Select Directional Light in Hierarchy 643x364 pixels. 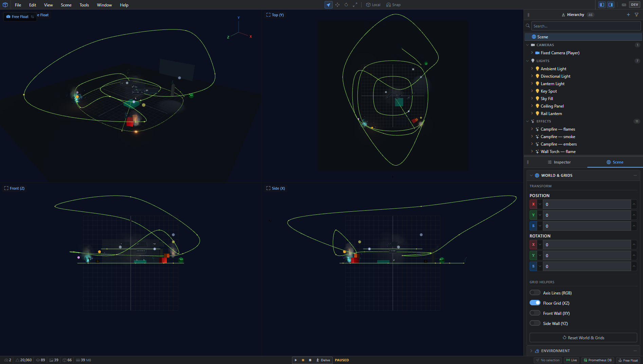583,76
